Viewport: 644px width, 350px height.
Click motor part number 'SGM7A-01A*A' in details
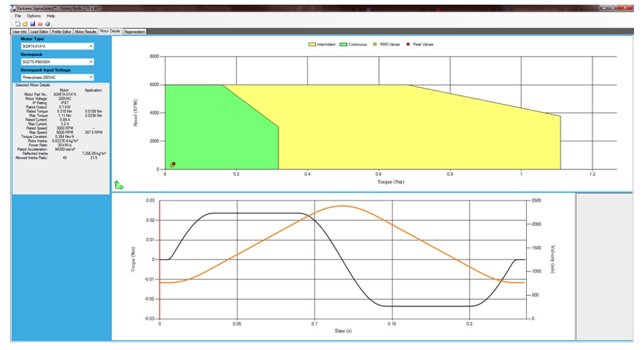(65, 95)
